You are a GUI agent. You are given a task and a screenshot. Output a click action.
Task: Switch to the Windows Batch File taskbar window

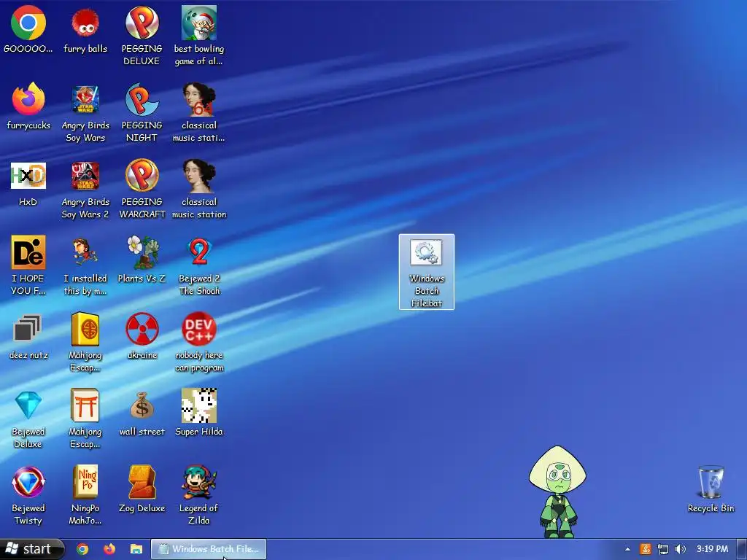click(x=209, y=549)
